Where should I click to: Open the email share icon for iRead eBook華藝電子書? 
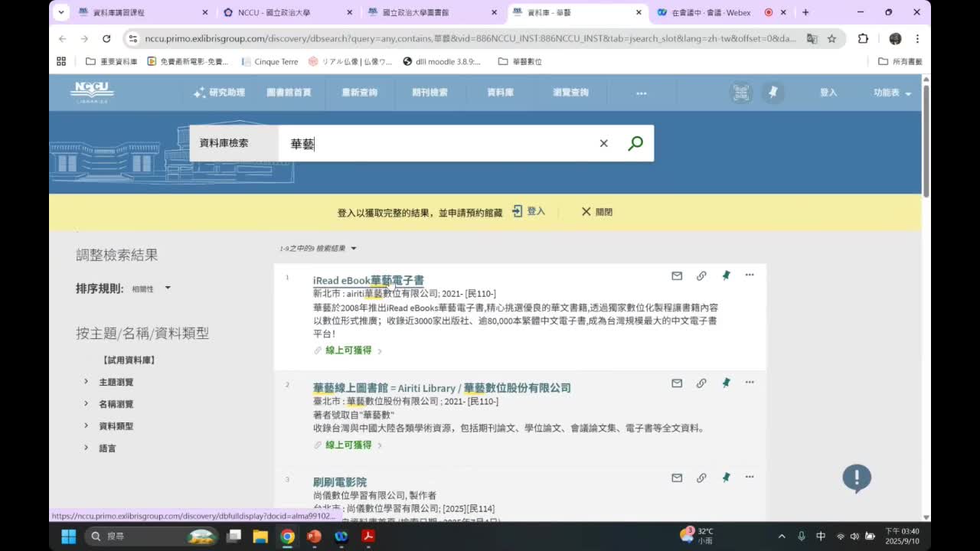[677, 275]
